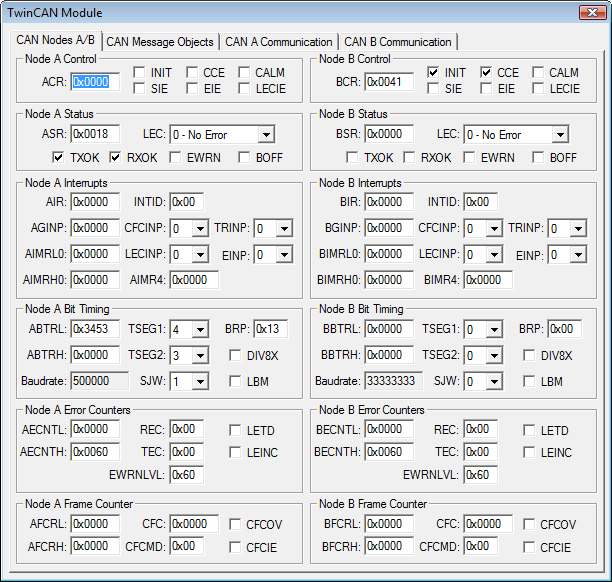Enable LBM in Node A Bit Timing
Screen dimensions: 612x582
[x=236, y=381]
